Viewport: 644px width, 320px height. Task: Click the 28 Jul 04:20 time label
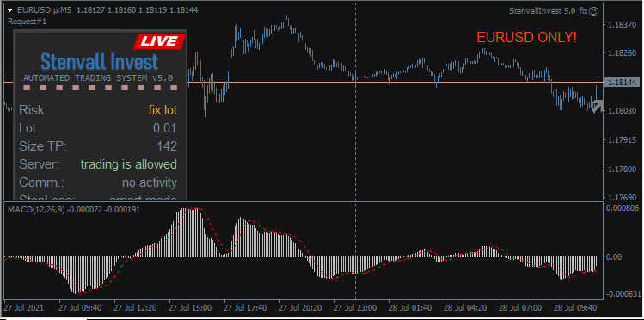coord(464,307)
